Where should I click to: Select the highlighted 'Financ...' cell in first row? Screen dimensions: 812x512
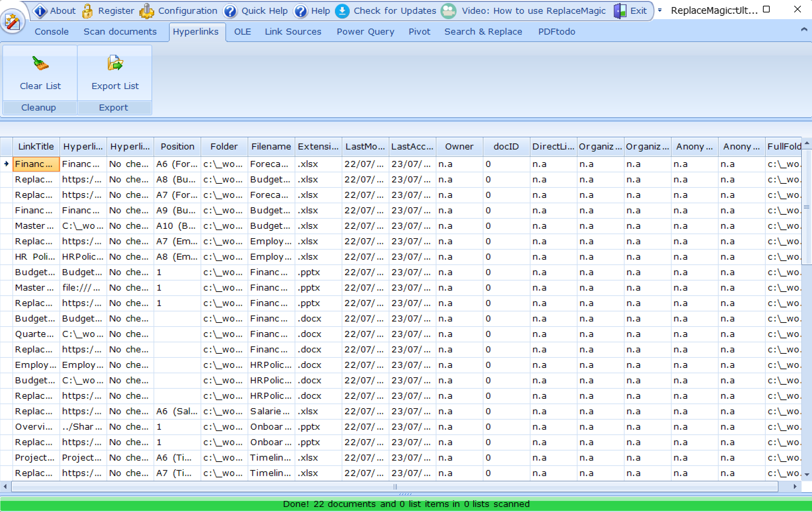36,164
